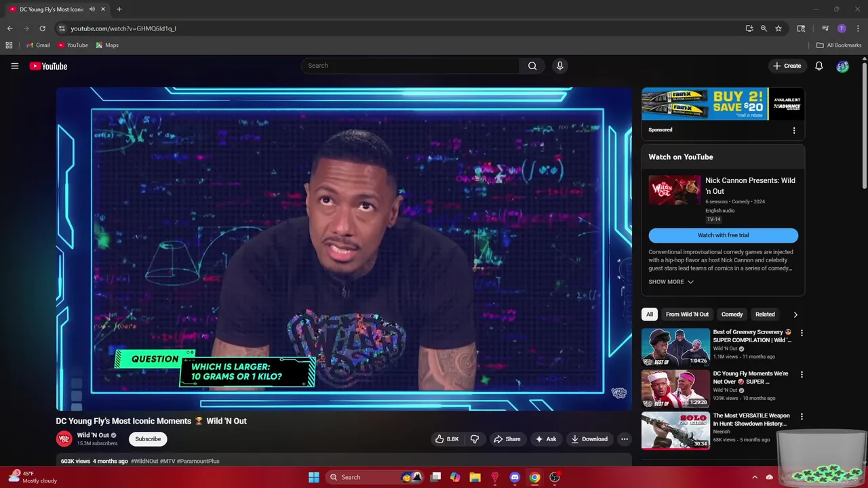868x488 pixels.
Task: Pause the video by clicking the player
Action: click(344, 249)
